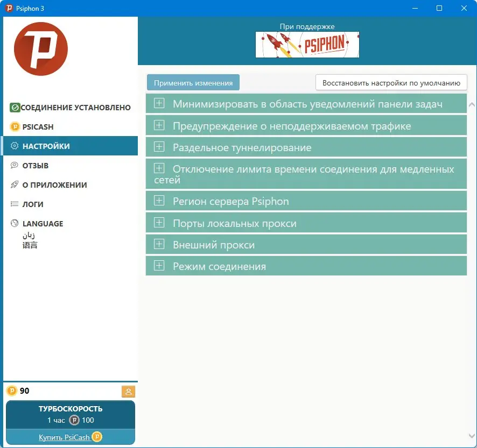Open the PsiCash account user icon
This screenshot has height=448, width=477.
[x=128, y=392]
